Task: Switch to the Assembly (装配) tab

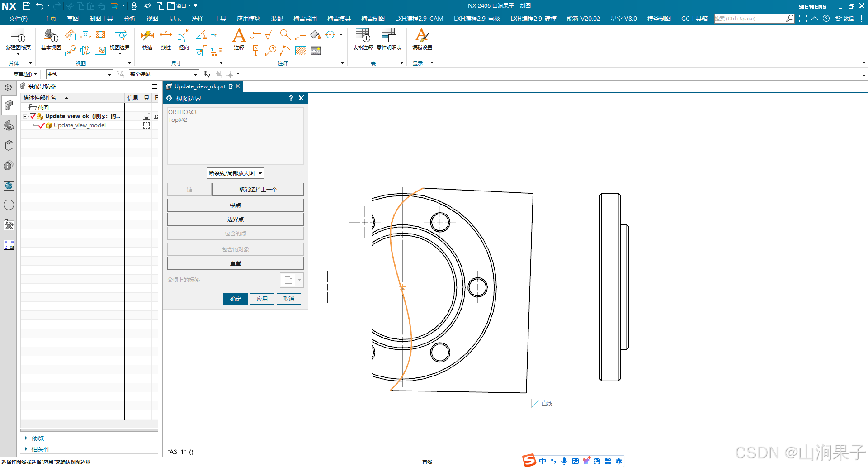Action: (x=277, y=19)
